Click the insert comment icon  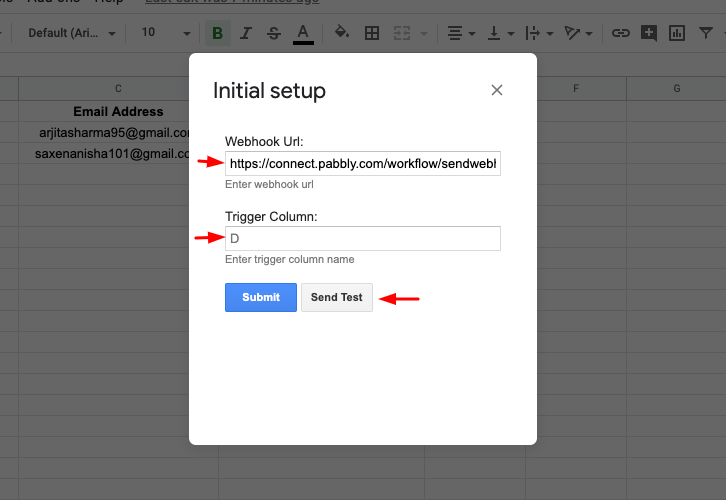(649, 33)
